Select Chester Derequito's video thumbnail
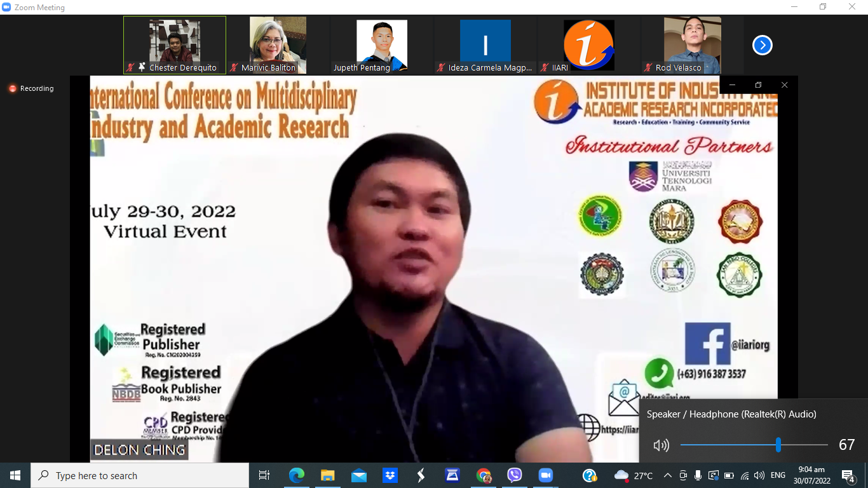 175,44
